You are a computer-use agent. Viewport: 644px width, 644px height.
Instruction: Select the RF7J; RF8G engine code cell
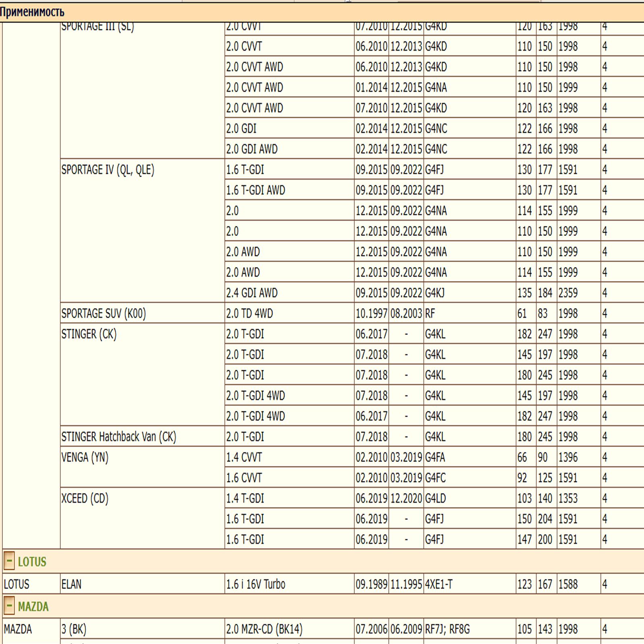pos(447,629)
